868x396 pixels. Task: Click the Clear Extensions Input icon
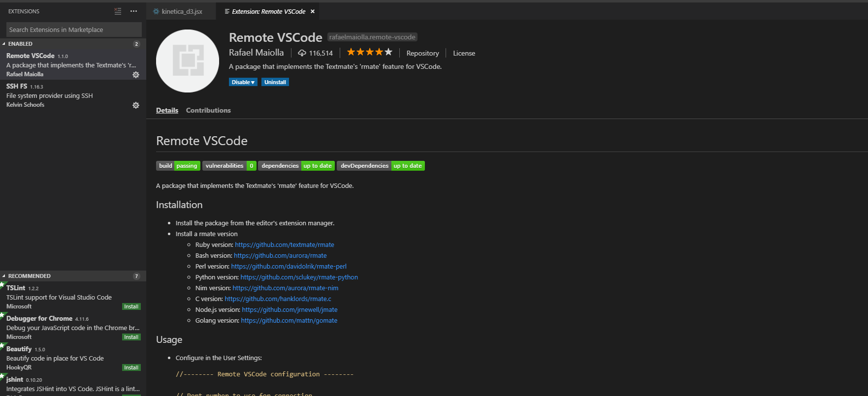118,11
